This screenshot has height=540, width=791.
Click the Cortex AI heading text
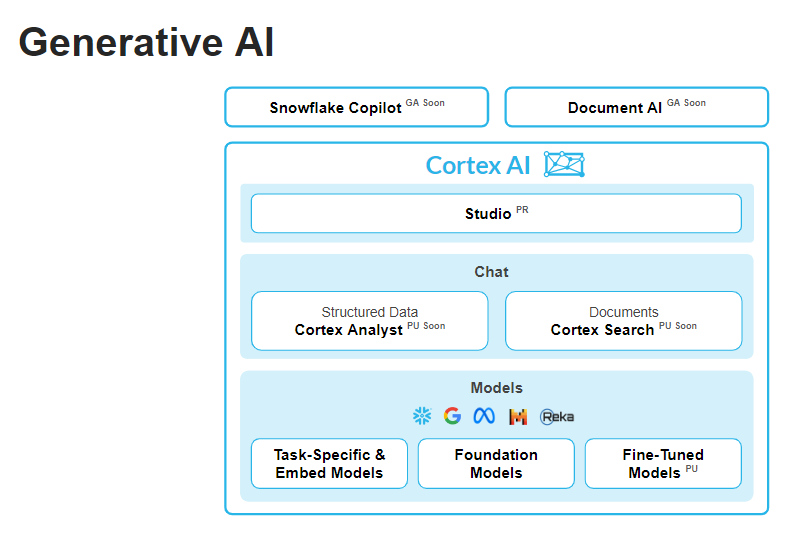pyautogui.click(x=478, y=166)
